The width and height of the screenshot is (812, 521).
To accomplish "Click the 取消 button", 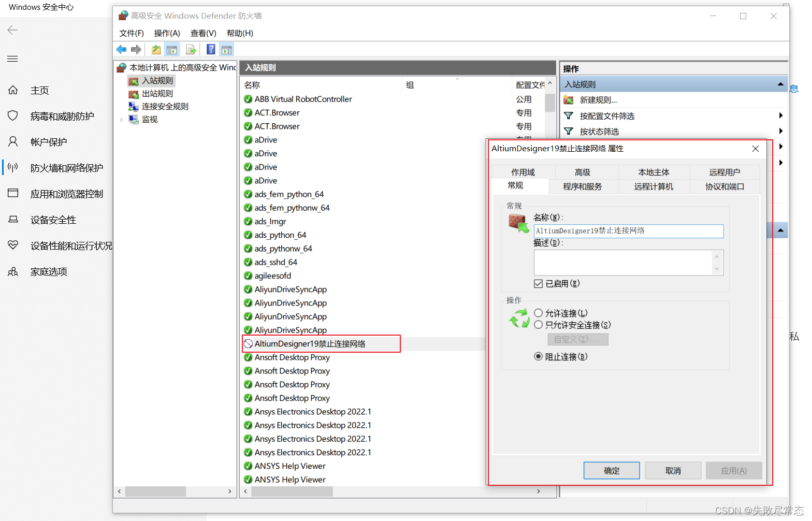I will click(x=673, y=471).
